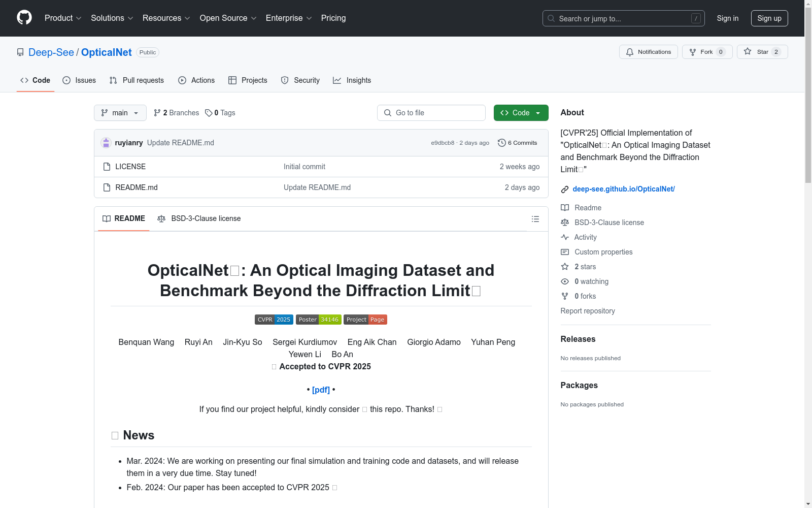The image size is (812, 508).
Task: Click the tag icon beside 0 Tags
Action: 209,113
